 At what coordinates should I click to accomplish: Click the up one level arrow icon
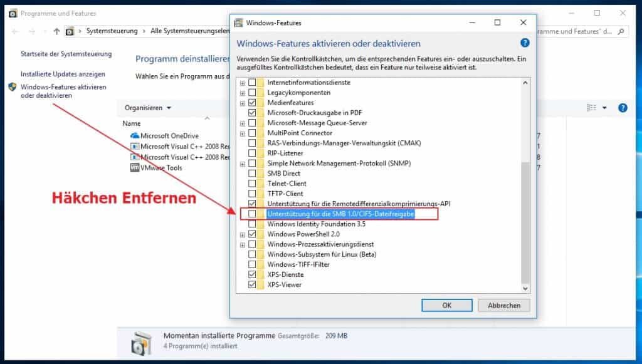(56, 29)
